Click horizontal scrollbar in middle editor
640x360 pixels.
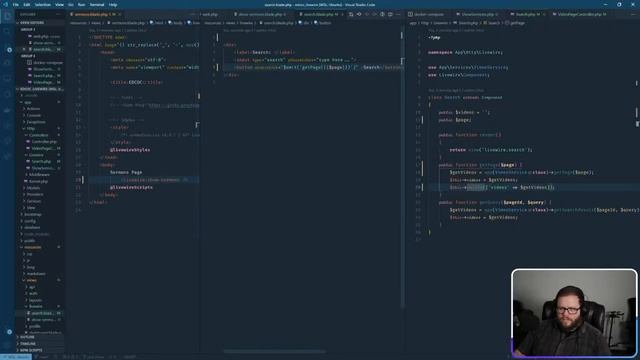tap(275, 351)
